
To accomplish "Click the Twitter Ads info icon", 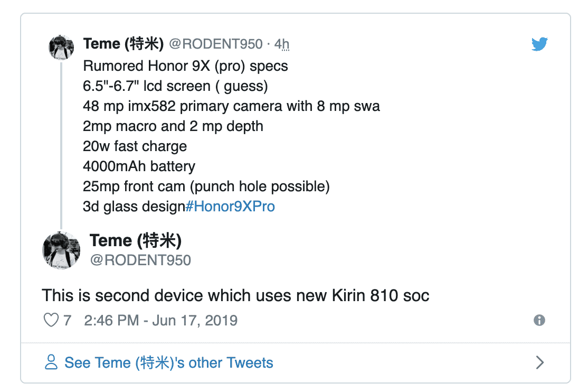I will tap(539, 320).
